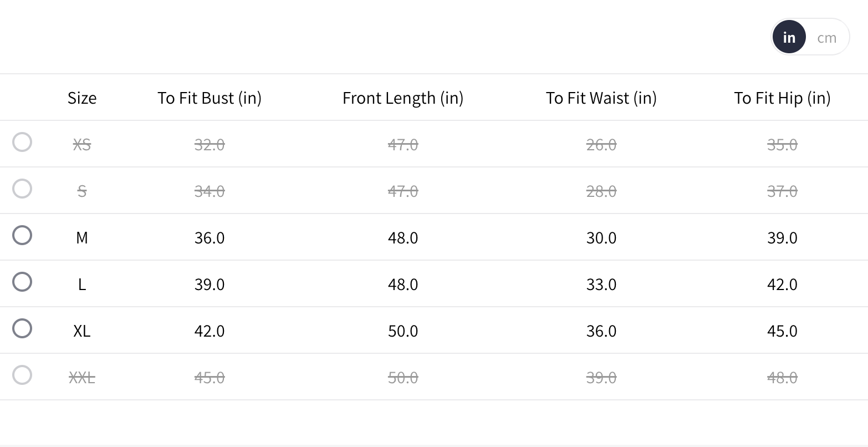Click the 36.0 bust value for M
Image resolution: width=868 pixels, height=447 pixels.
pos(210,238)
